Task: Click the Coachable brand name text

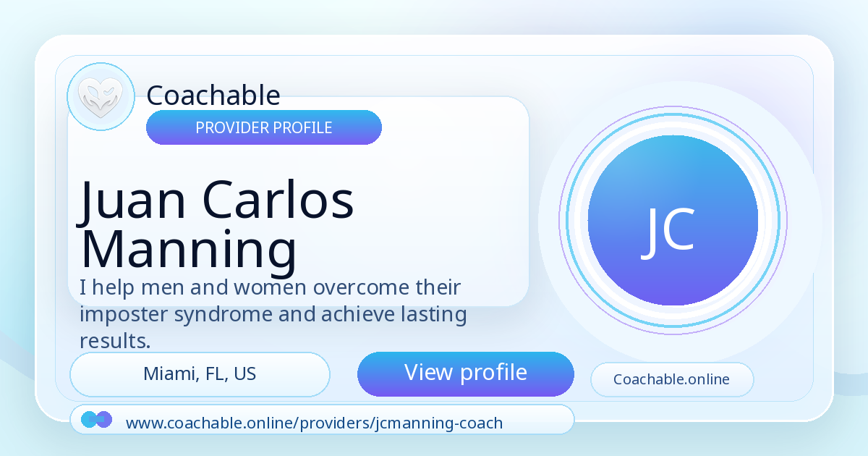Action: click(213, 96)
